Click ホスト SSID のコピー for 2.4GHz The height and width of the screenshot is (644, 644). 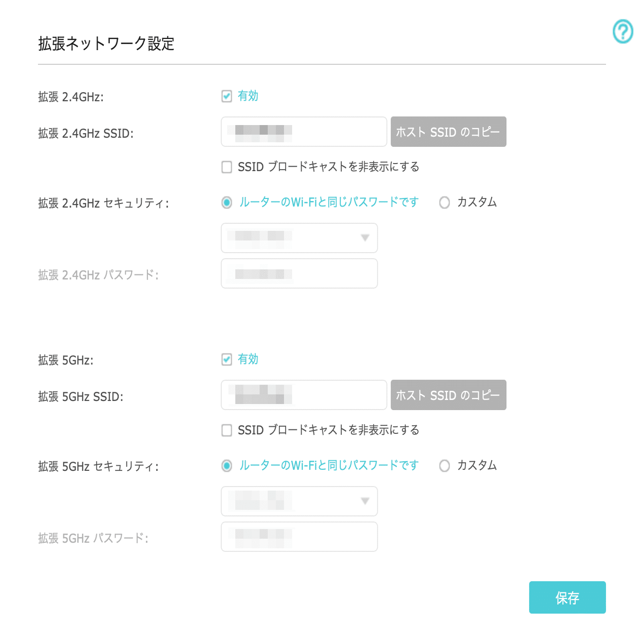(x=449, y=132)
